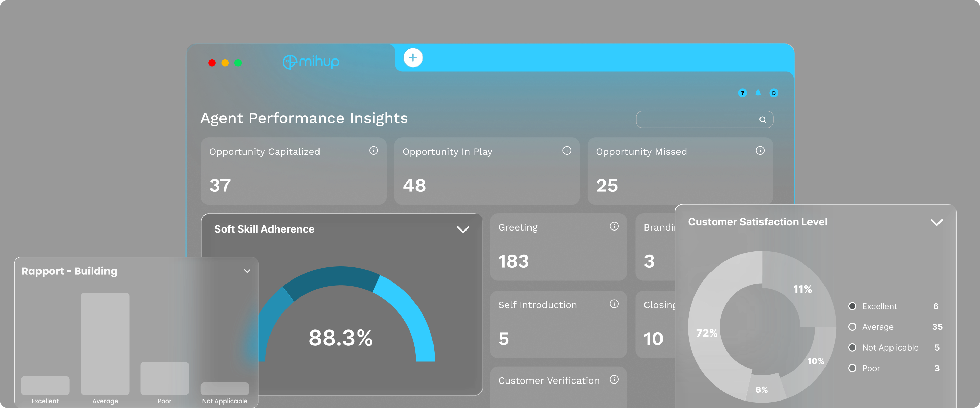This screenshot has width=980, height=408.
Task: Open the Rapport - Building dropdown arrow
Action: click(247, 271)
